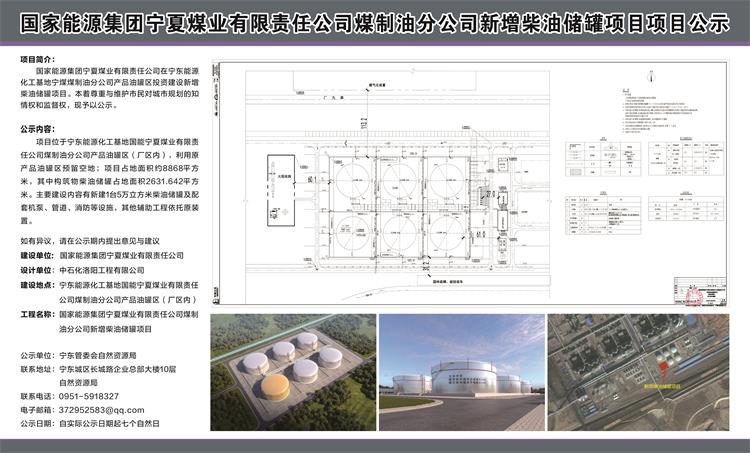Click the '公示日期:' label

pyautogui.click(x=37, y=423)
